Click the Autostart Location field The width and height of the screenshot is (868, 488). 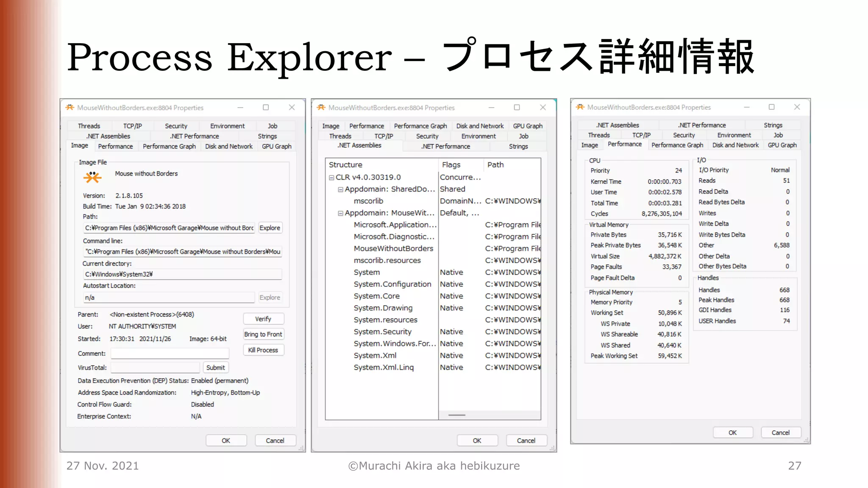(169, 297)
